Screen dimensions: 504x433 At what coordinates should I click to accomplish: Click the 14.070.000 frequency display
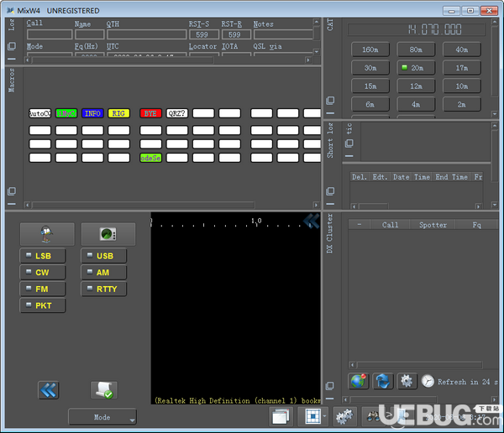pos(416,29)
